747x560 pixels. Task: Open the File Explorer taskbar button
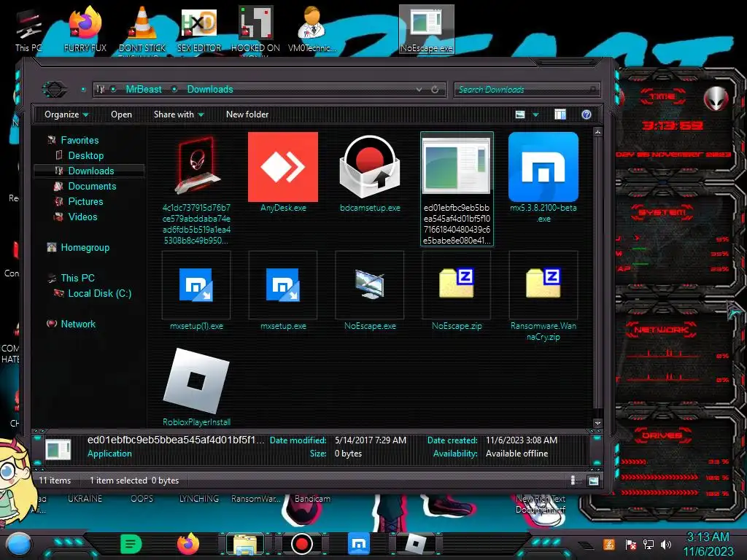tap(245, 544)
